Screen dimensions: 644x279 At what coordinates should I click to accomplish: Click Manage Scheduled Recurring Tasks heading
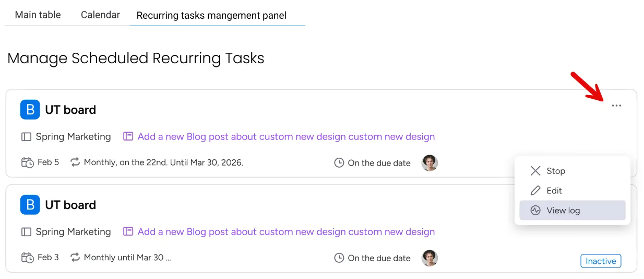(136, 58)
